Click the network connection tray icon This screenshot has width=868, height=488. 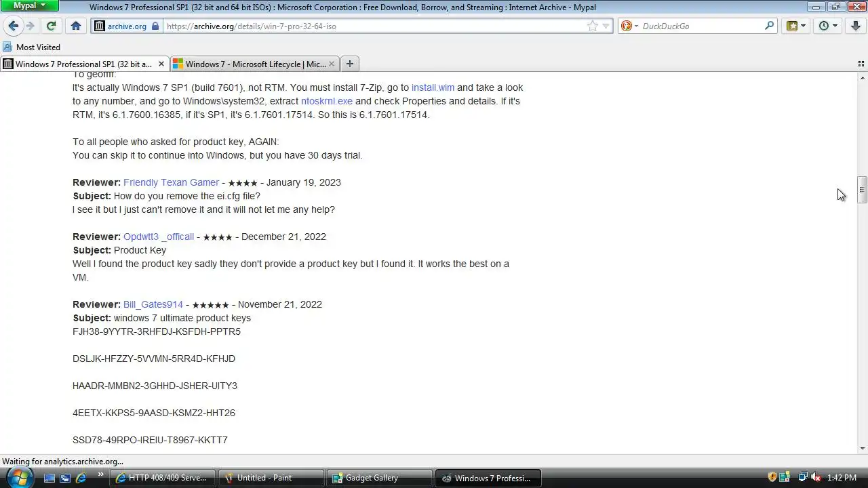803,478
